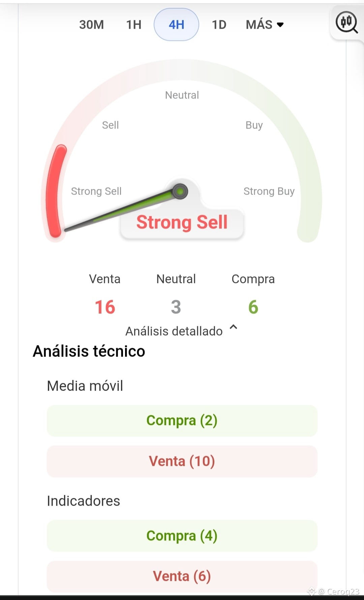The image size is (364, 600).
Task: Tap the Neutral count 3
Action: [x=176, y=307]
